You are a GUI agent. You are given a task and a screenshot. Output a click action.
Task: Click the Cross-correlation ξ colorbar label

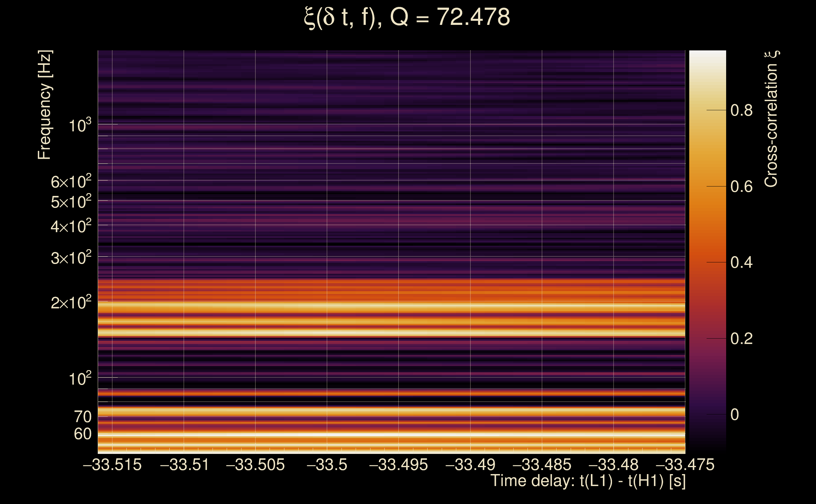[x=771, y=119]
